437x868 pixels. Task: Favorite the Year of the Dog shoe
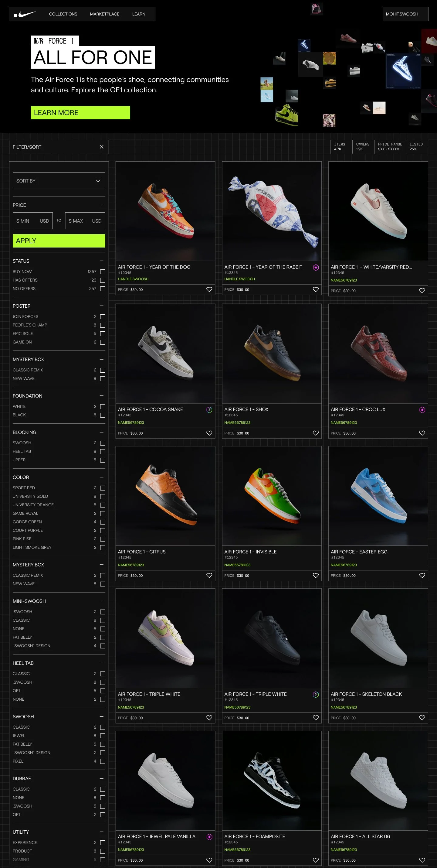pyautogui.click(x=209, y=289)
